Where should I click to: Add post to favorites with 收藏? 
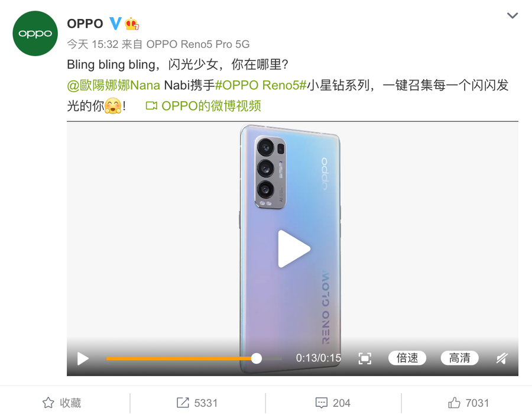62,403
